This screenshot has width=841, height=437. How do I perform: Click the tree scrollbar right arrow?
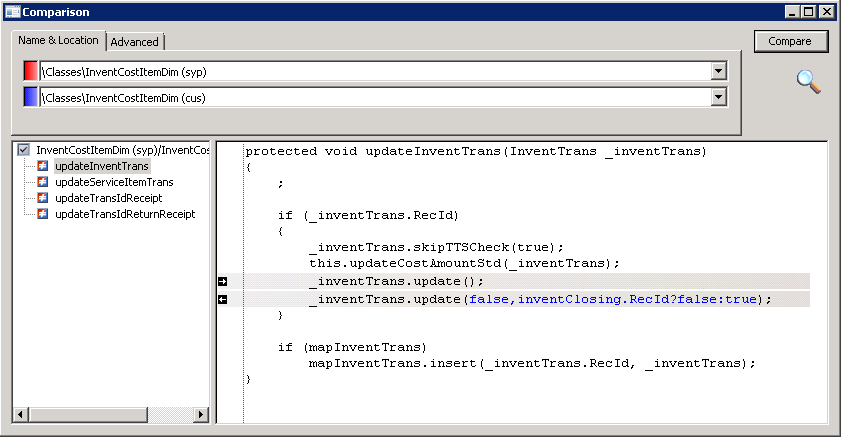[x=201, y=414]
